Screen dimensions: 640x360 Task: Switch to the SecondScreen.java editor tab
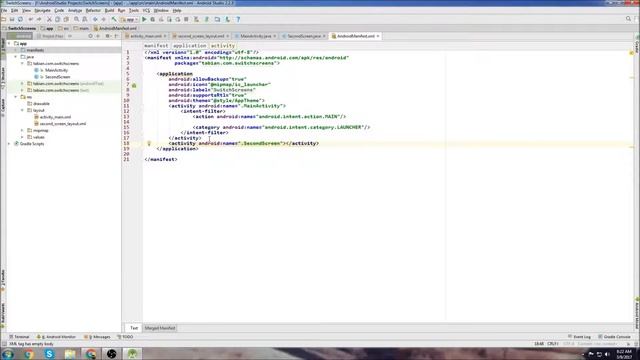pos(304,36)
